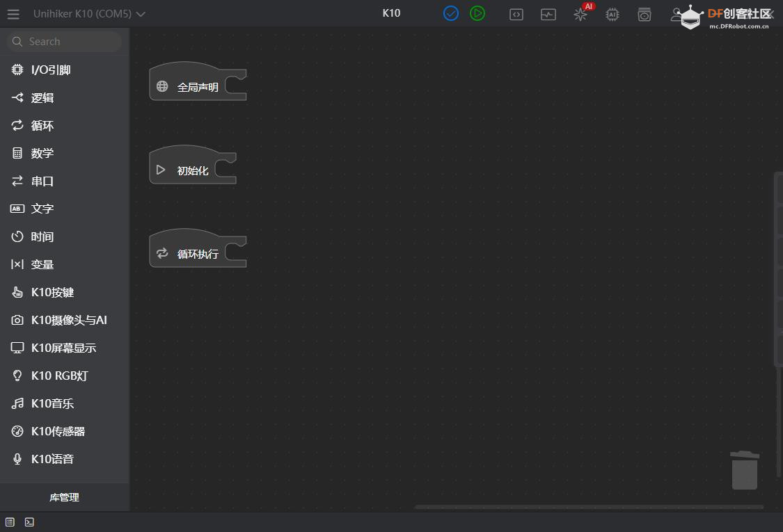
Task: Open the AI assistant sparkle icon
Action: click(x=580, y=15)
